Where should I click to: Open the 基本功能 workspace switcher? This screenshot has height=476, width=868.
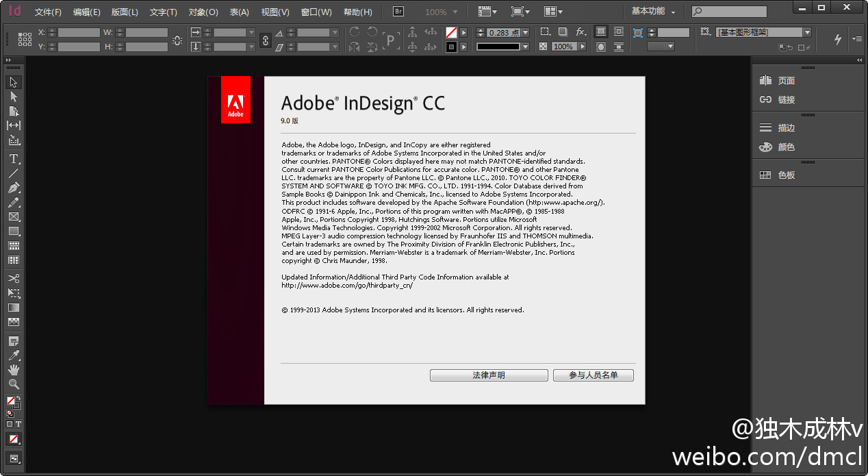click(653, 12)
